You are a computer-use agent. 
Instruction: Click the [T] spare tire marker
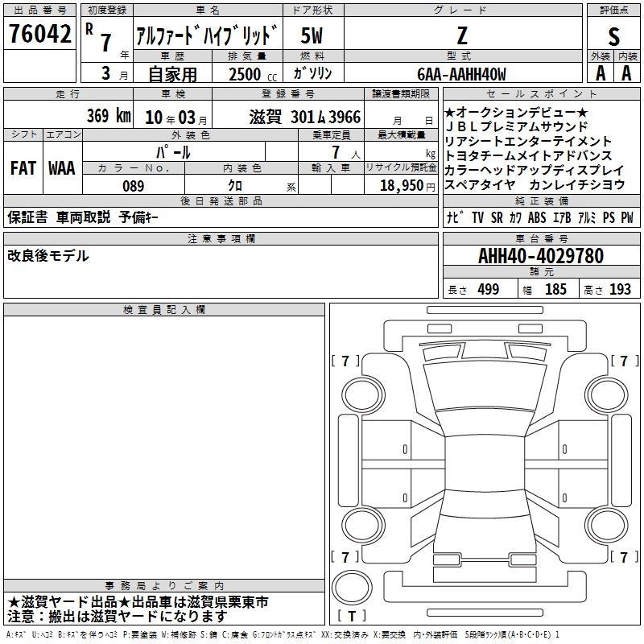pos(352,617)
